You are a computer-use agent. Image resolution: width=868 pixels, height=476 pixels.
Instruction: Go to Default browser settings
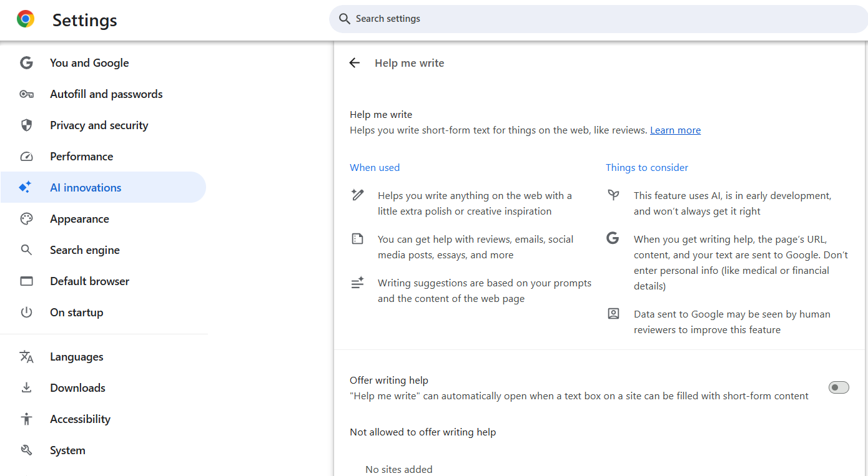pyautogui.click(x=89, y=281)
